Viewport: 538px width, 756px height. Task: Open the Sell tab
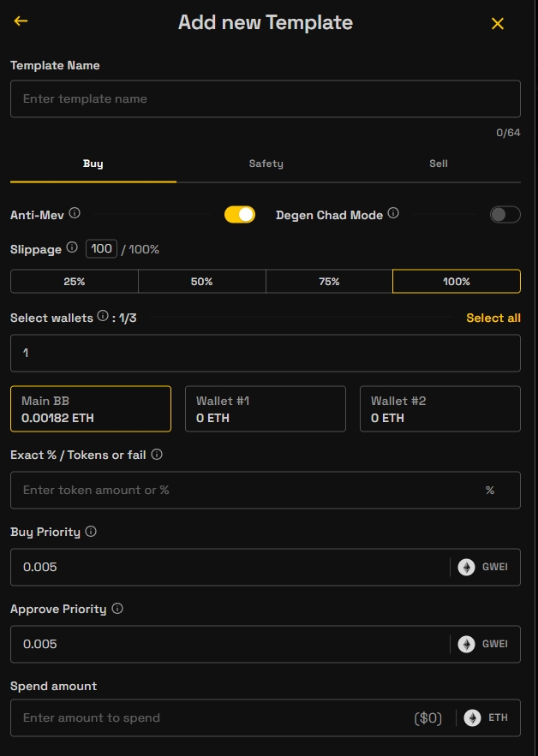438,164
